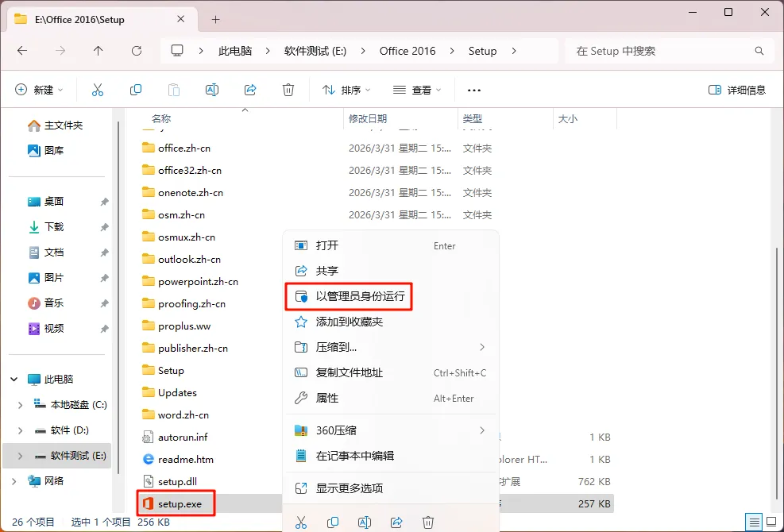Click the Delete trash icon in the toolbar

coord(288,90)
